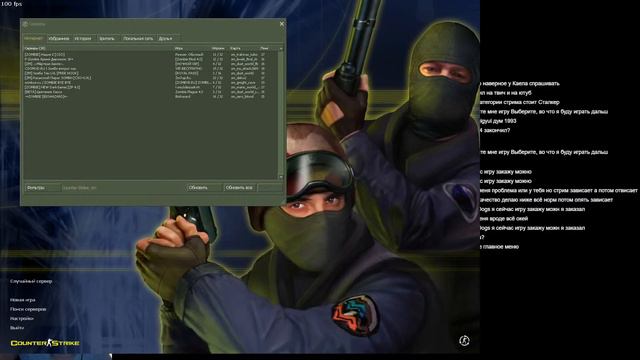This screenshot has width=640, height=360.
Task: Open the Фильтры panel button
Action: tap(42, 188)
